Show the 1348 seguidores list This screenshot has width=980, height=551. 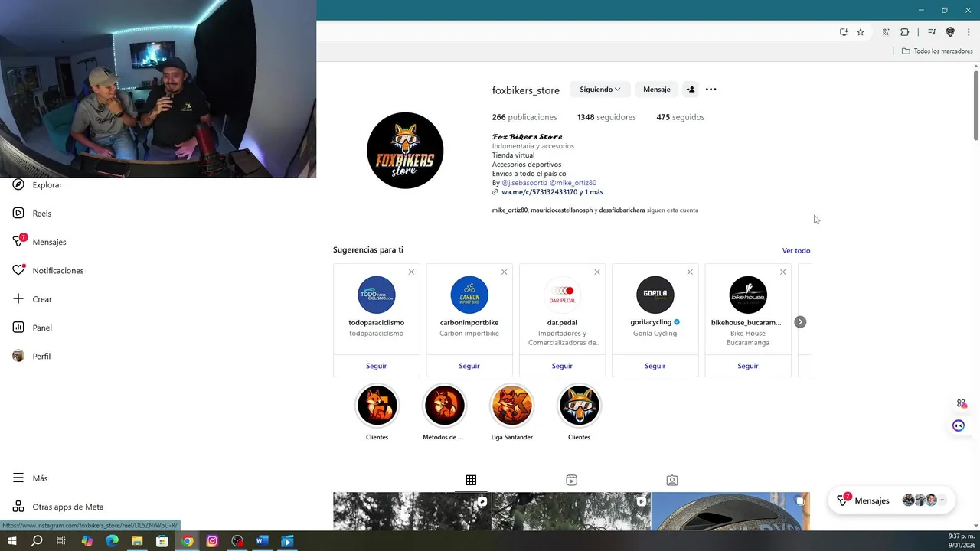[606, 117]
